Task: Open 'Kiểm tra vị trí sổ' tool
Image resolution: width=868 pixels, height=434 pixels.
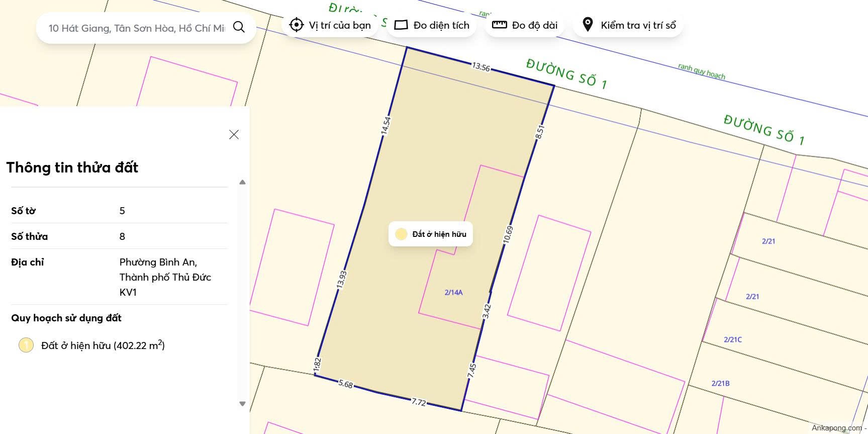Action: (628, 25)
